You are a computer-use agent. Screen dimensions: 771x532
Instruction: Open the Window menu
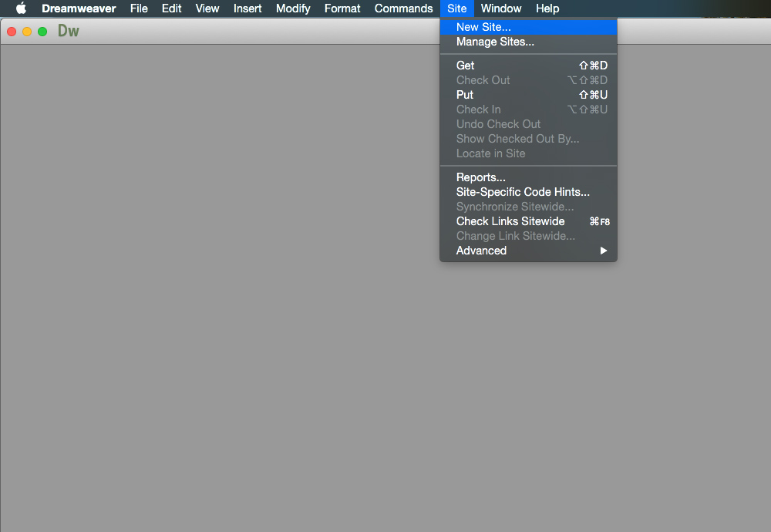[501, 8]
